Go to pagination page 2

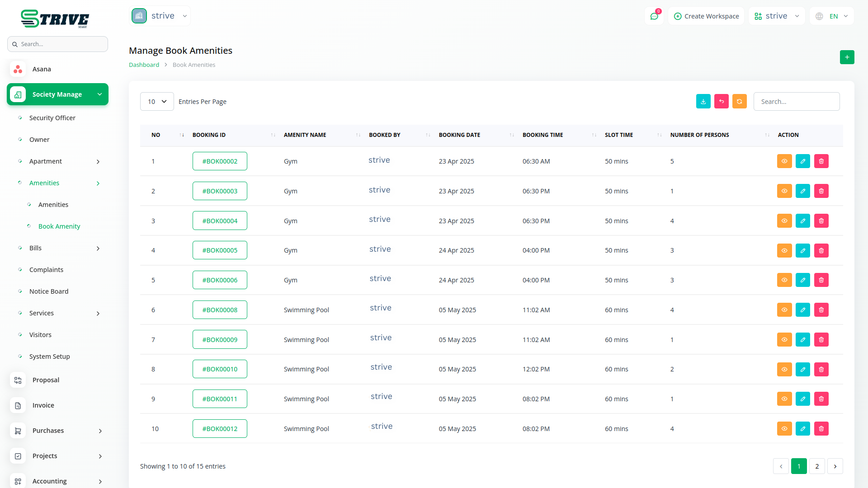point(817,466)
